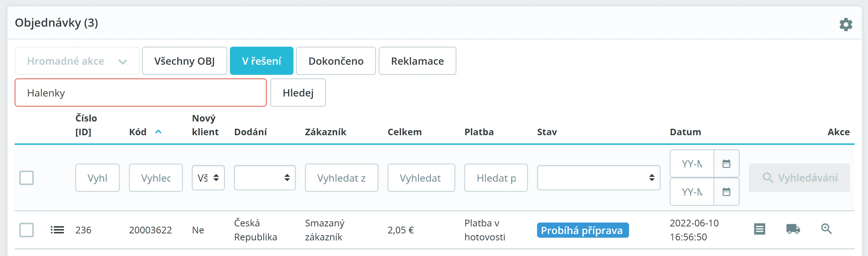The image size is (868, 256).
Task: Open the Dodání filter dropdown
Action: (x=265, y=178)
